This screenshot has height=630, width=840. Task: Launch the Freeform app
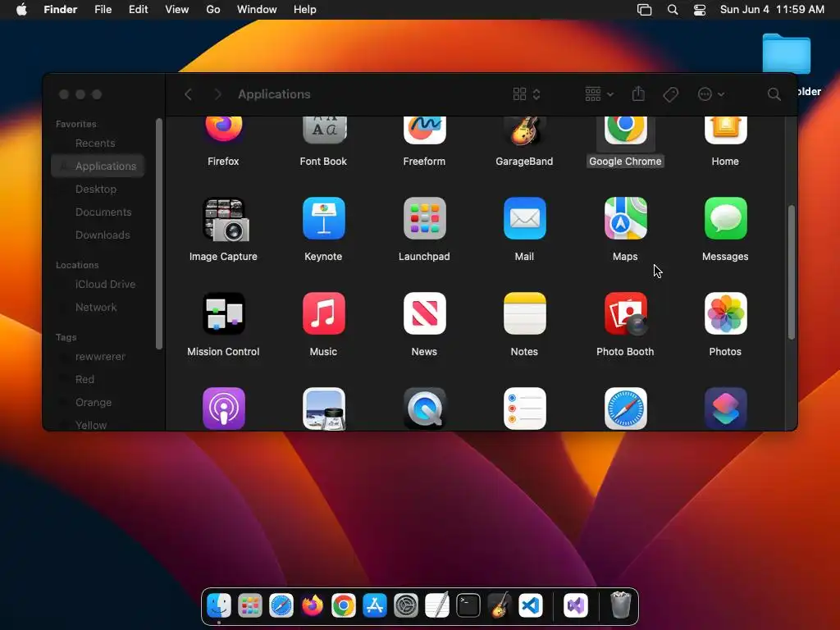coord(424,130)
